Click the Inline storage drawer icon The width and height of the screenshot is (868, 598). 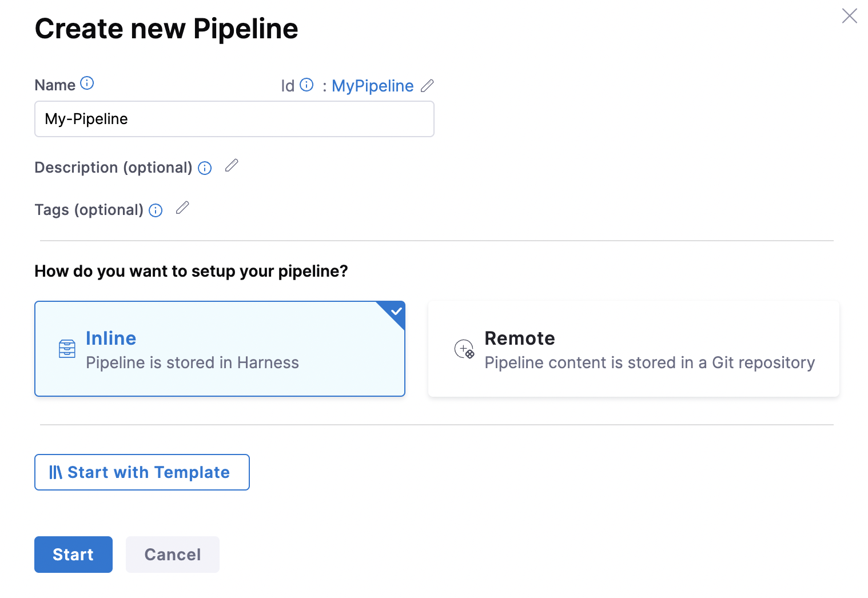pos(67,349)
